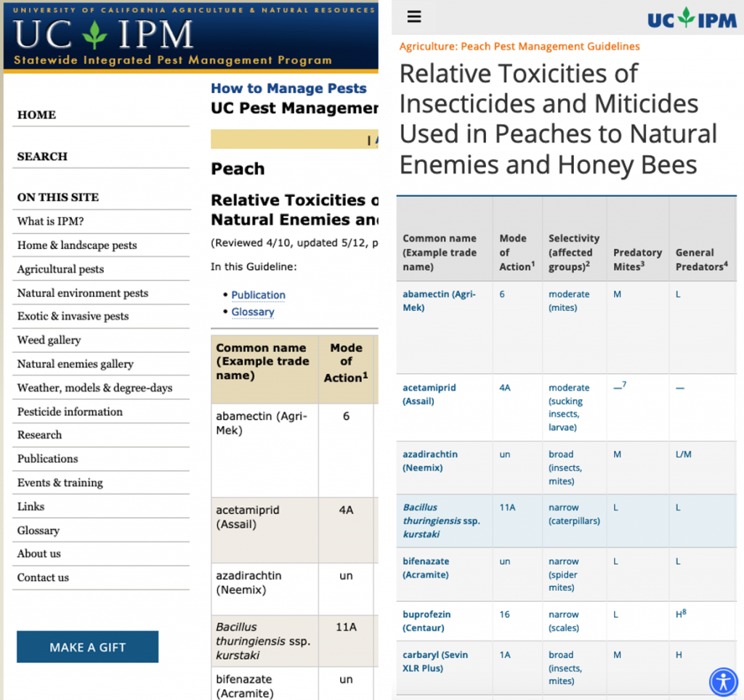Click the 'Selectivity (affected groups)' column header

pyautogui.click(x=574, y=252)
